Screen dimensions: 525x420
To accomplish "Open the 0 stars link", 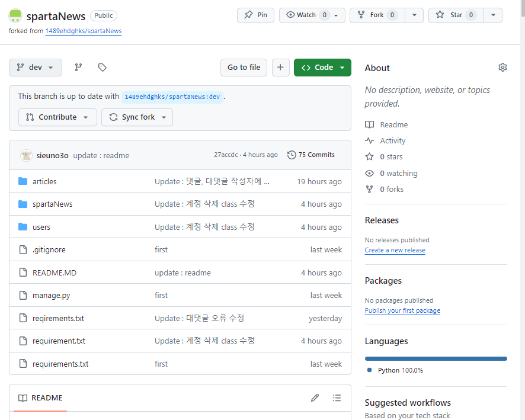I will [x=391, y=156].
